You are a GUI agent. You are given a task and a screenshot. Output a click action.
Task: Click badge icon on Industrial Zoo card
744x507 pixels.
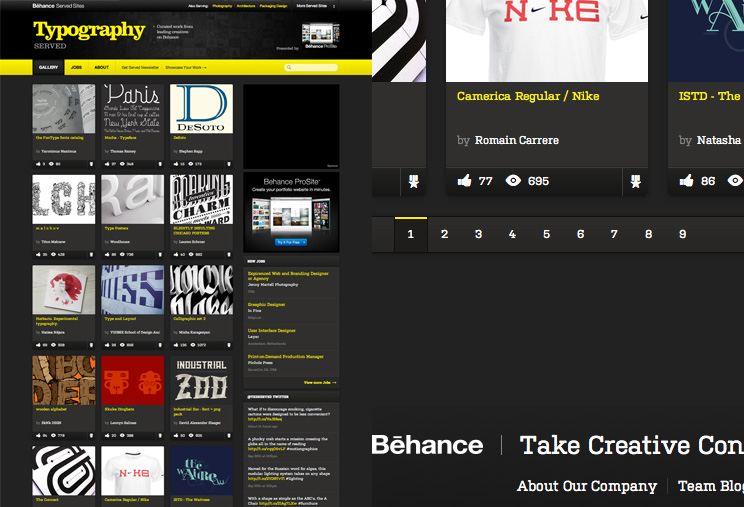[229, 435]
